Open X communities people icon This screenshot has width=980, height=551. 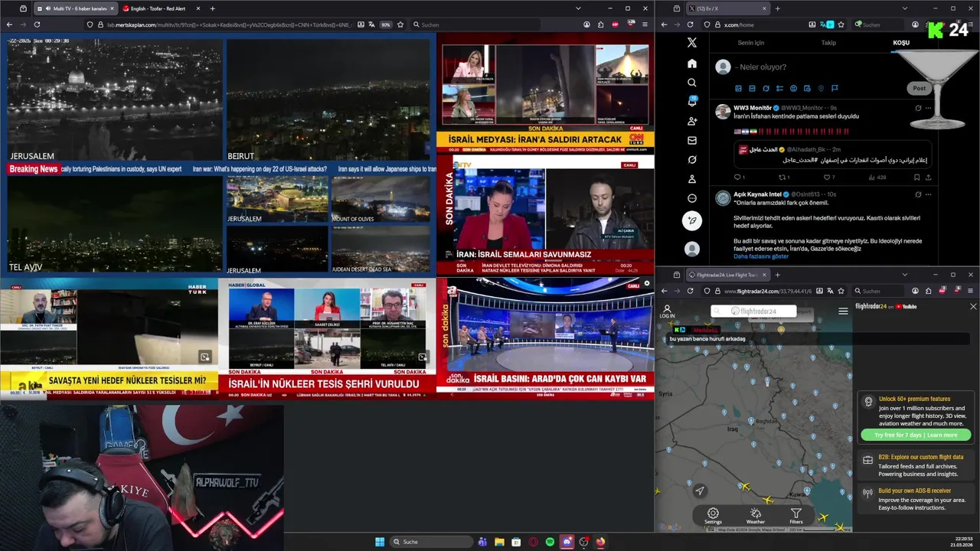(x=692, y=121)
